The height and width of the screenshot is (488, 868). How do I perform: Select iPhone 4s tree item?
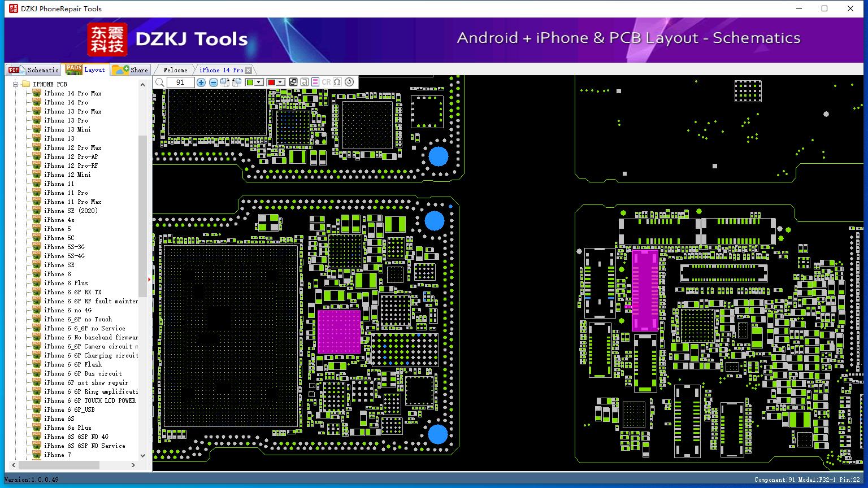(59, 220)
